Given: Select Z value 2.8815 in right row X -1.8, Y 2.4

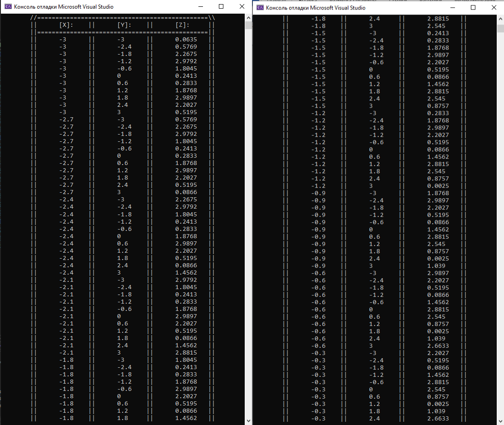Looking at the screenshot, I should click(438, 19).
